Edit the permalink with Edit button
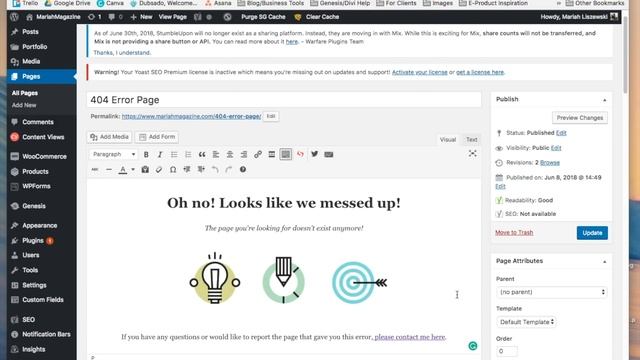The height and width of the screenshot is (360, 640). click(x=271, y=116)
